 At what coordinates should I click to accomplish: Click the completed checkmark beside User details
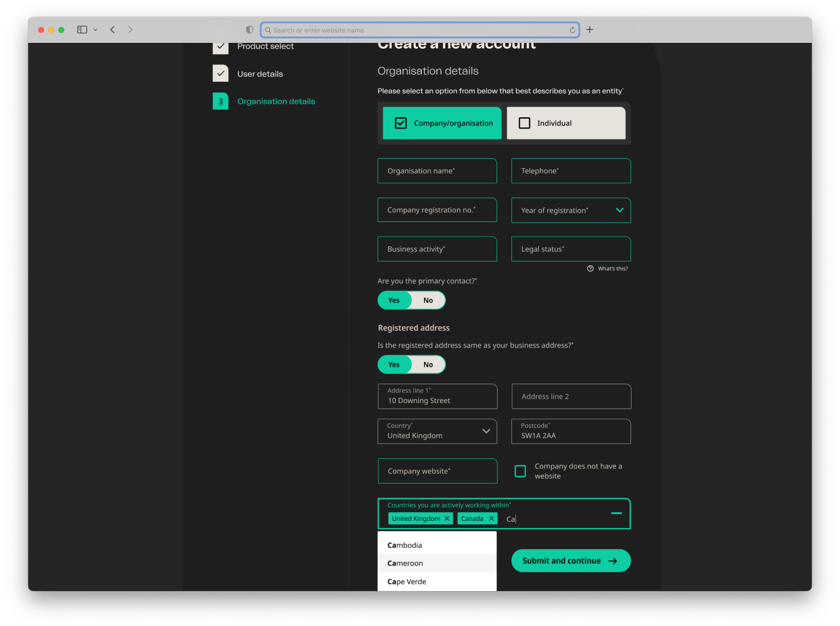(220, 73)
